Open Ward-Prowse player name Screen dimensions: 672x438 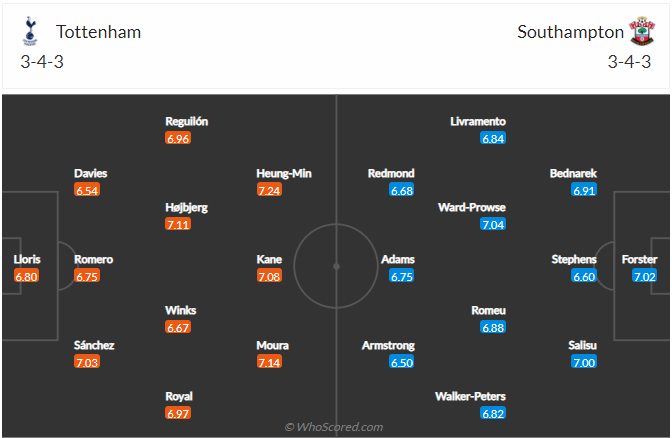[x=472, y=207]
